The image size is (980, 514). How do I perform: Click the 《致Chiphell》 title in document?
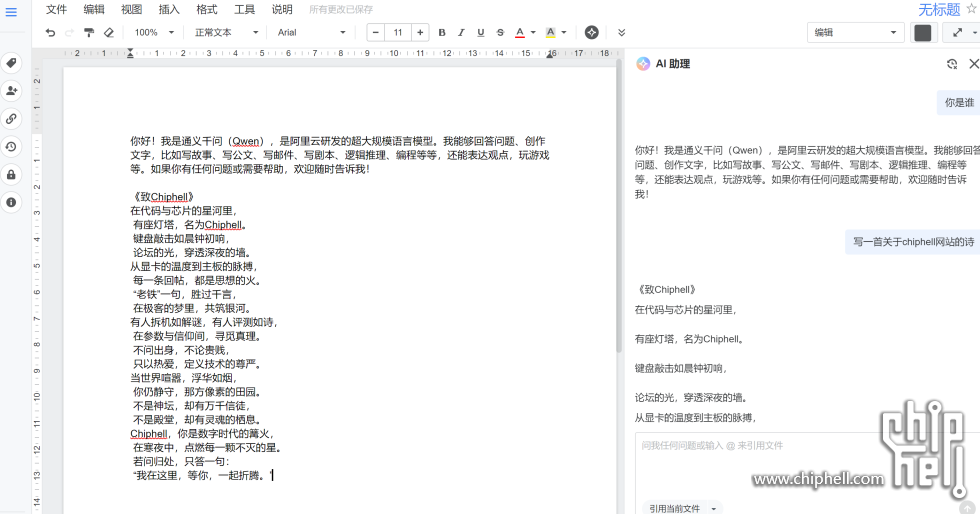pyautogui.click(x=162, y=197)
